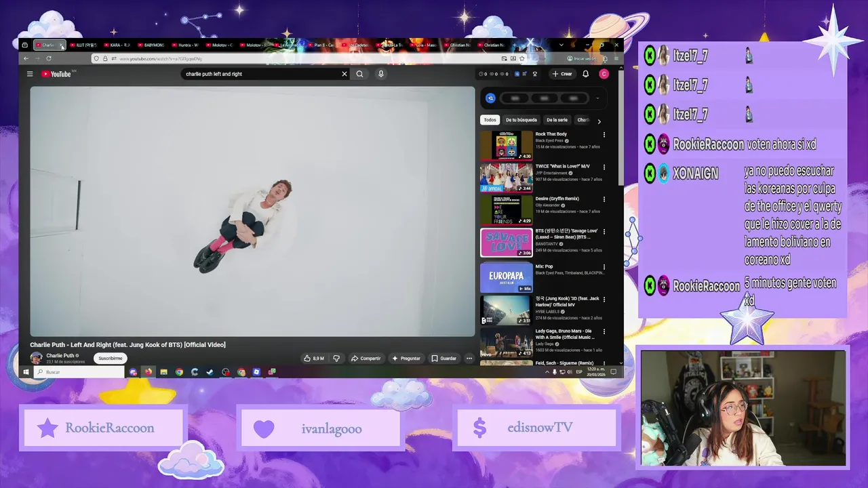Select the De la serie chip
Viewport: 868px width, 488px height.
pyautogui.click(x=557, y=120)
